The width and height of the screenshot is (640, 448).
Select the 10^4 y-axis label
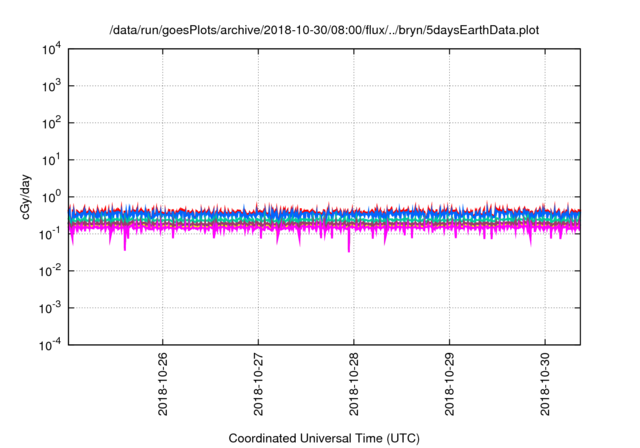(x=52, y=49)
